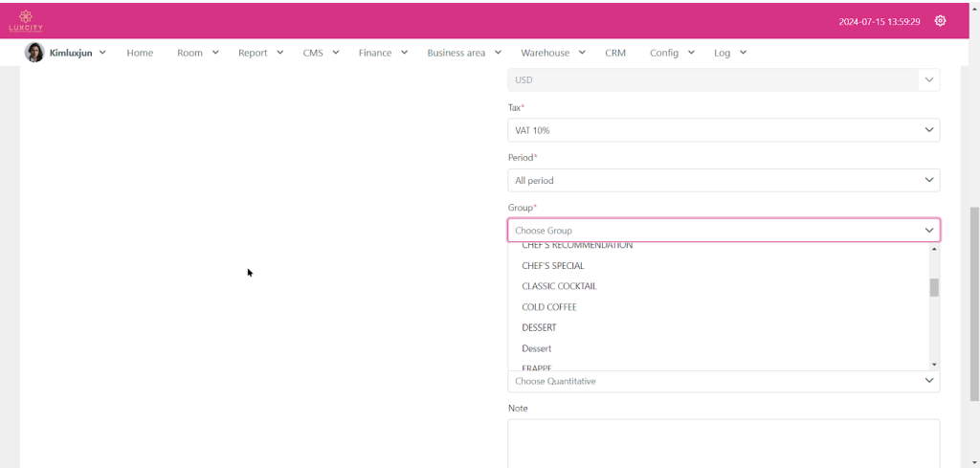Choose COLD COFFEE group option
Image resolution: width=980 pixels, height=468 pixels.
pos(548,307)
